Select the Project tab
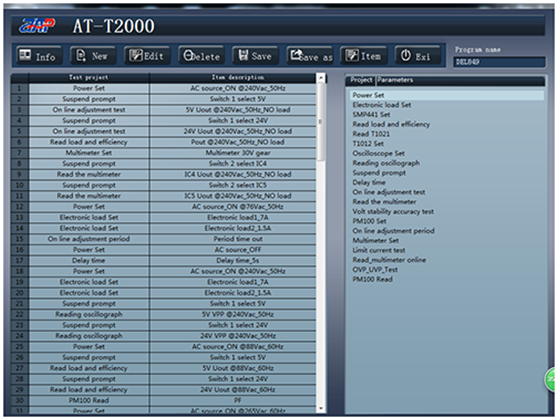Screen dimensions: 558x420 coord(361,80)
